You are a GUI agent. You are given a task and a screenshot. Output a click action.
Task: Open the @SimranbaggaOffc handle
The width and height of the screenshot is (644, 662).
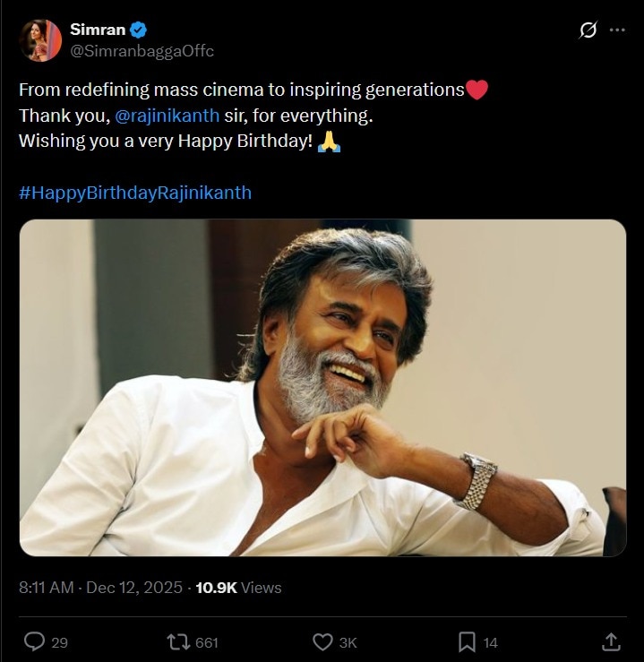click(x=142, y=51)
